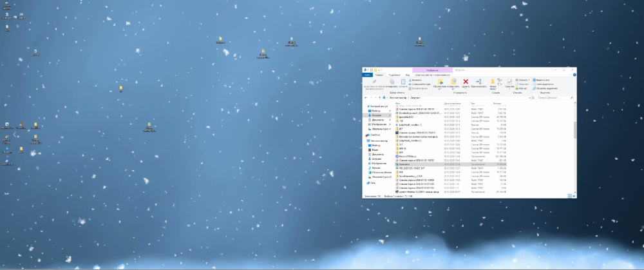The height and width of the screenshot is (270, 644).
Task: Open the Easy access dropdown in Создать group
Action: click(x=500, y=84)
